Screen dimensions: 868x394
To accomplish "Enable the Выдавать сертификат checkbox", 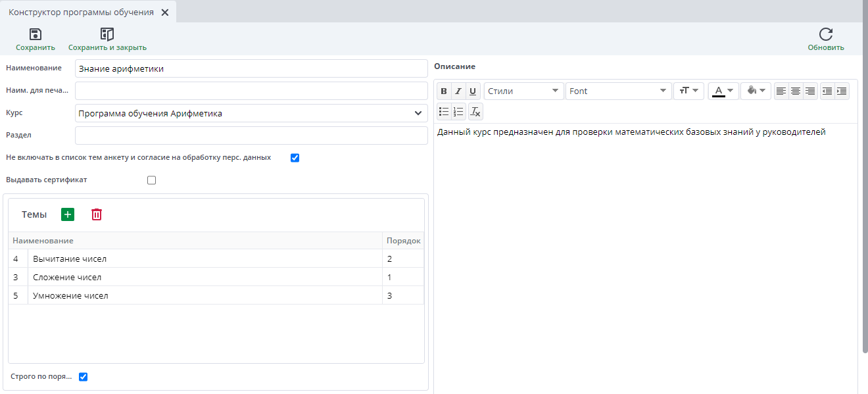I will 152,180.
